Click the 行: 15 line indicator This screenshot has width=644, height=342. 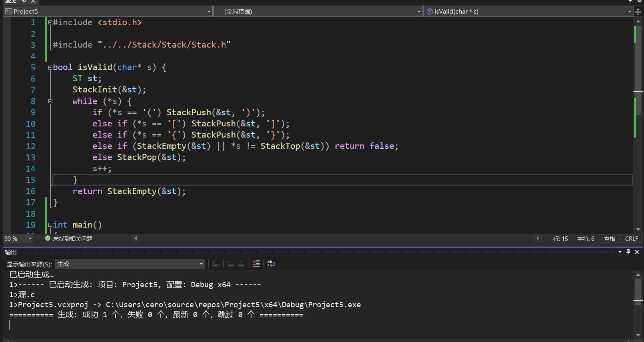tap(560, 239)
